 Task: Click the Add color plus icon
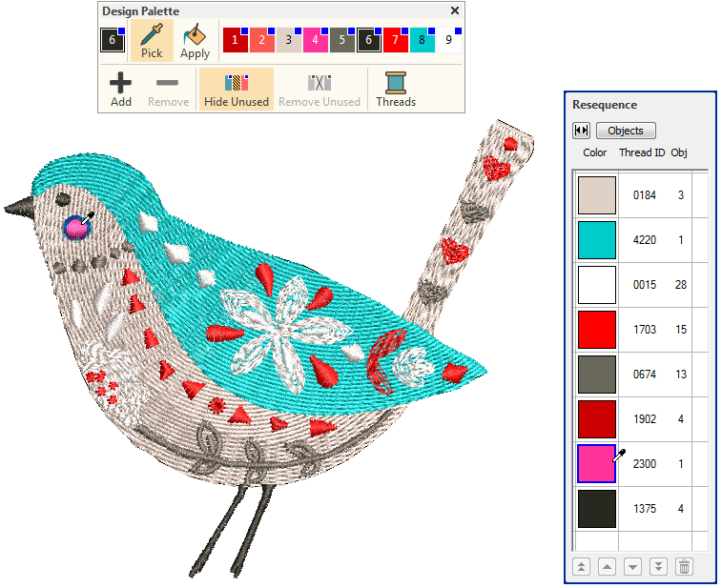tap(121, 89)
